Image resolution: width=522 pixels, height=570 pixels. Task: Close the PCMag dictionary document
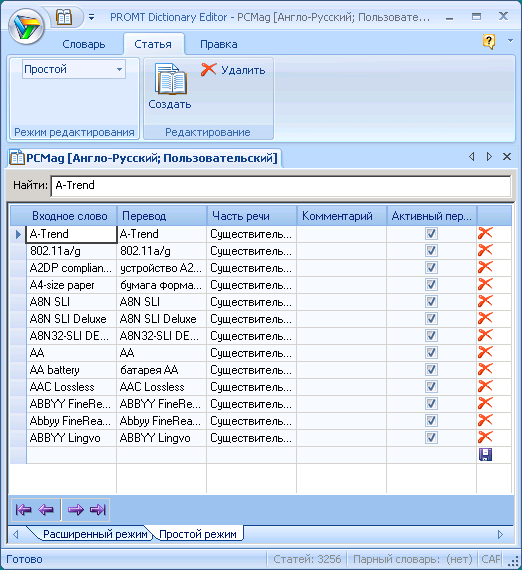pos(507,157)
